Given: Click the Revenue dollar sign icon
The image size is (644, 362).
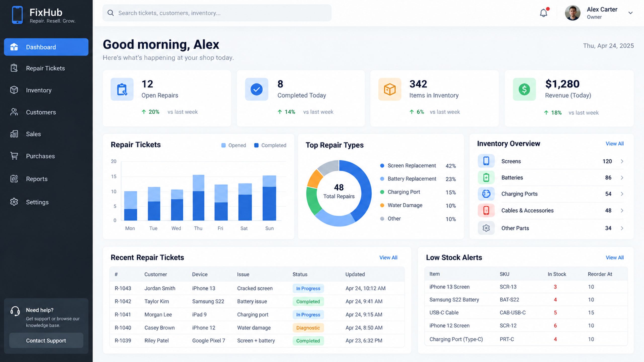Looking at the screenshot, I should coord(524,89).
